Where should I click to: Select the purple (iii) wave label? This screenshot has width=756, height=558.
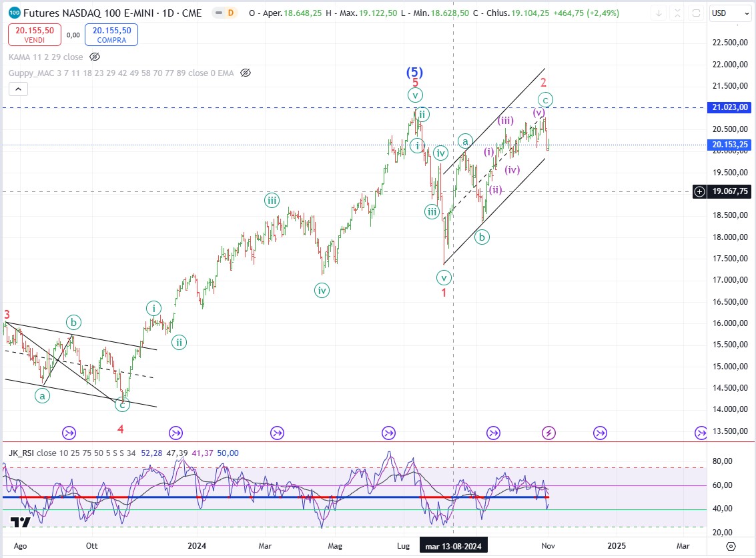(506, 121)
